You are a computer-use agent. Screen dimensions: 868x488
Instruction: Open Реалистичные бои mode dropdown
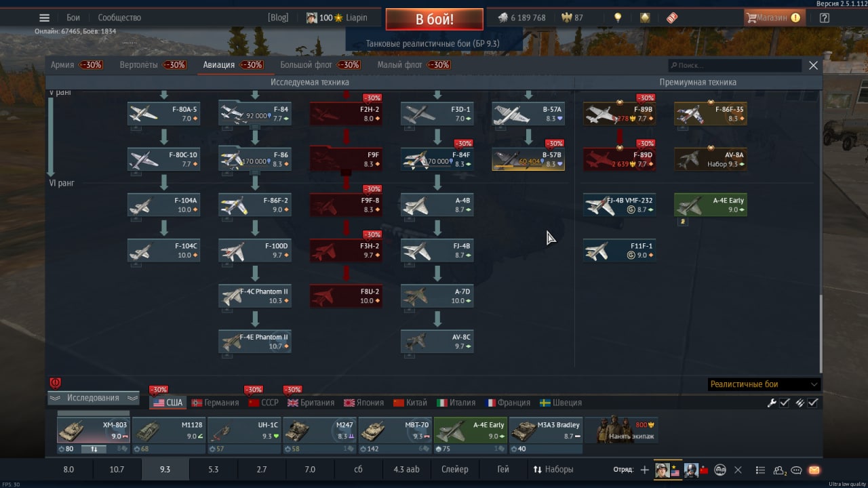tap(764, 384)
